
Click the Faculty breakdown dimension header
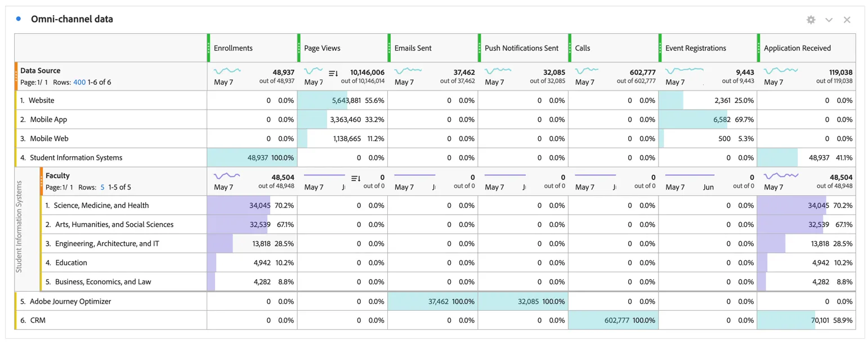(57, 176)
